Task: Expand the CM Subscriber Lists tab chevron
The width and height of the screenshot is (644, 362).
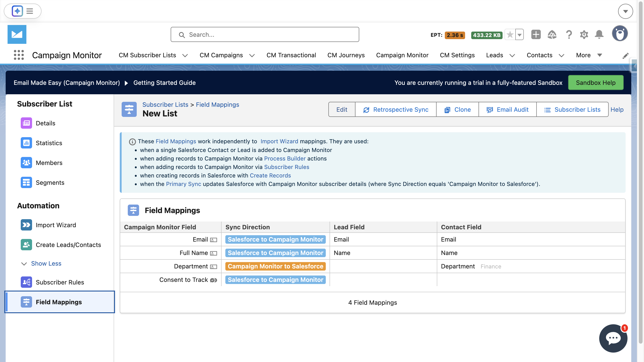Action: pyautogui.click(x=185, y=55)
